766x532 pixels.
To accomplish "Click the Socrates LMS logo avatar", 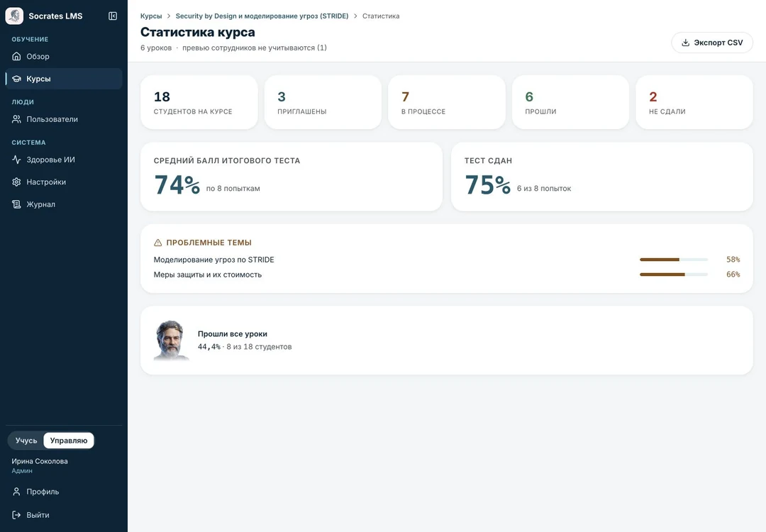I will [14, 16].
